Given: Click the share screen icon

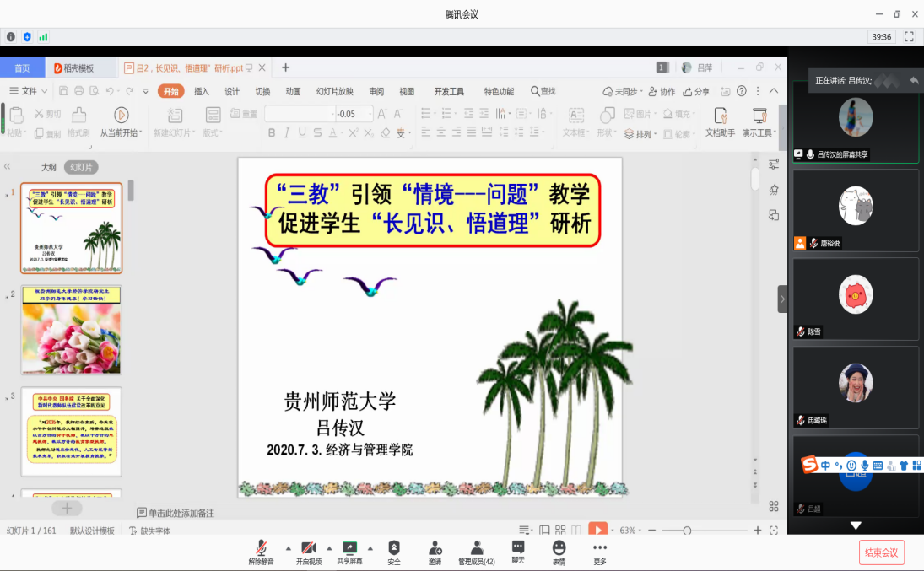Looking at the screenshot, I should 349,550.
